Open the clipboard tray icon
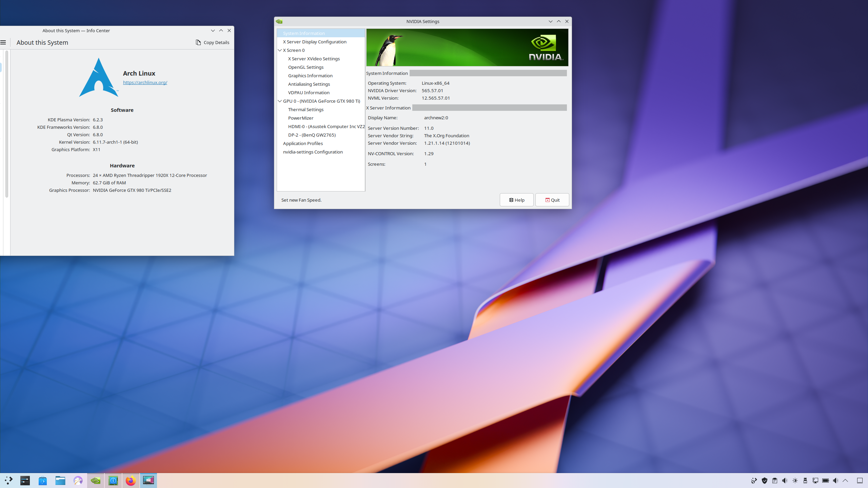This screenshot has height=488, width=868. (775, 481)
